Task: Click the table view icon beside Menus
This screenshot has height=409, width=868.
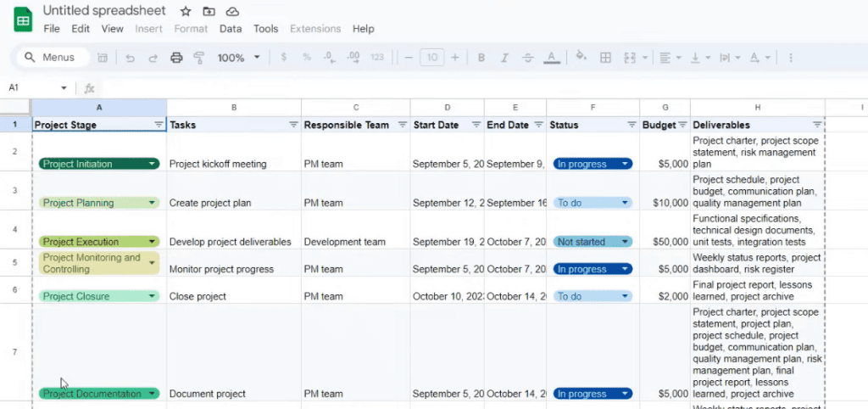Action: pos(103,58)
